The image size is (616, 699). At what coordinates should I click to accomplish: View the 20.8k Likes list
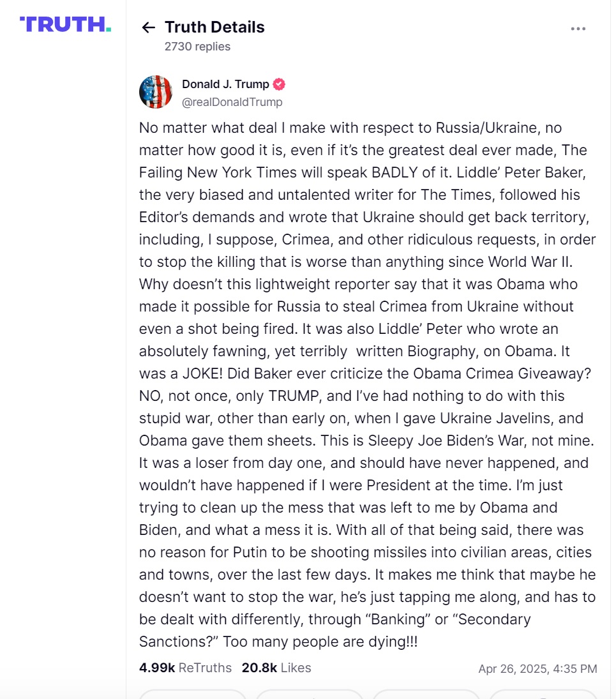(276, 668)
